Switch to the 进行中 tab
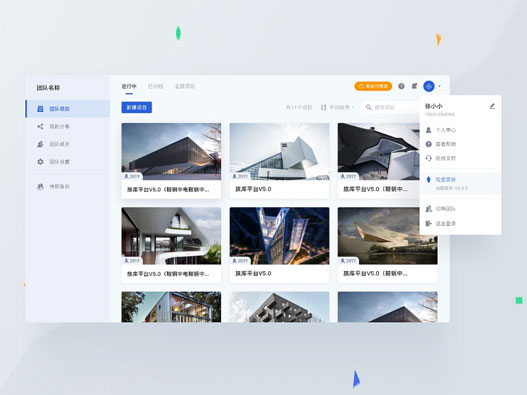Image resolution: width=527 pixels, height=395 pixels. coord(129,86)
